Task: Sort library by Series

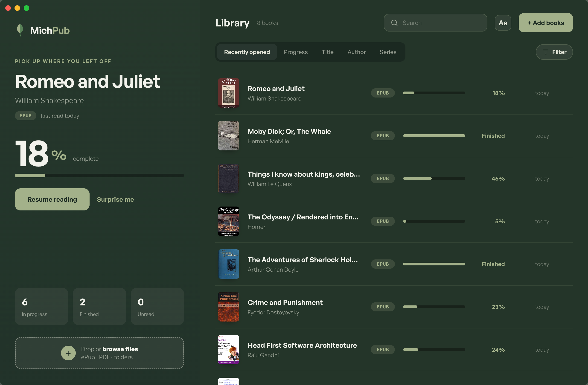Action: pos(388,52)
